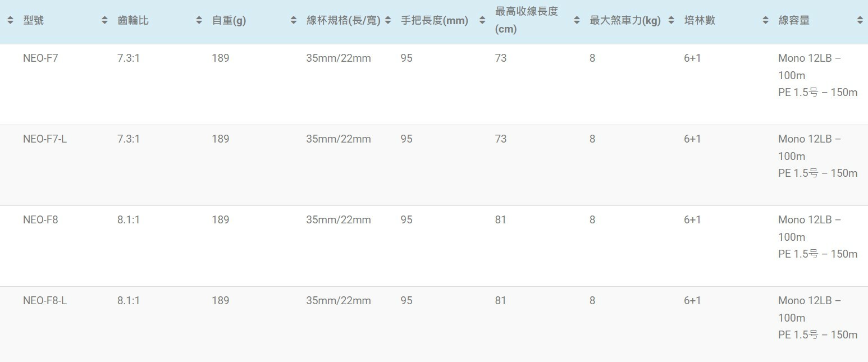The width and height of the screenshot is (868, 362).
Task: Click sort arrows beside 型號 header
Action: coord(104,21)
